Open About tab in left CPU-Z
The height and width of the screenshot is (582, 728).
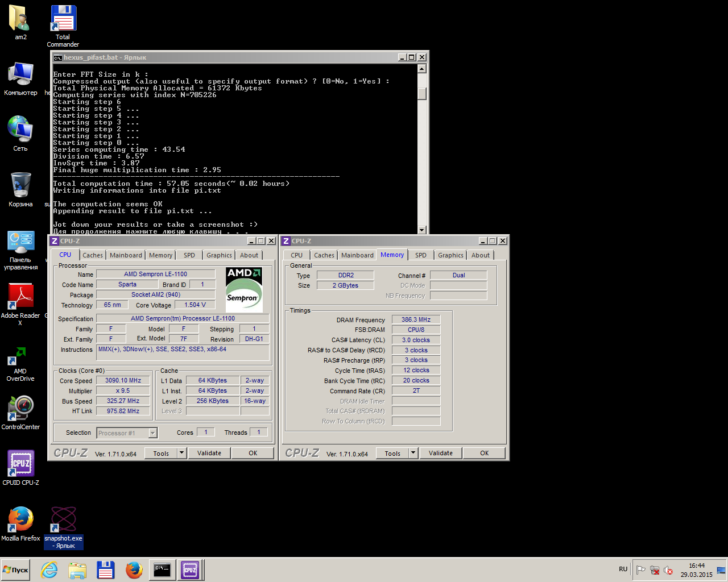pos(249,255)
